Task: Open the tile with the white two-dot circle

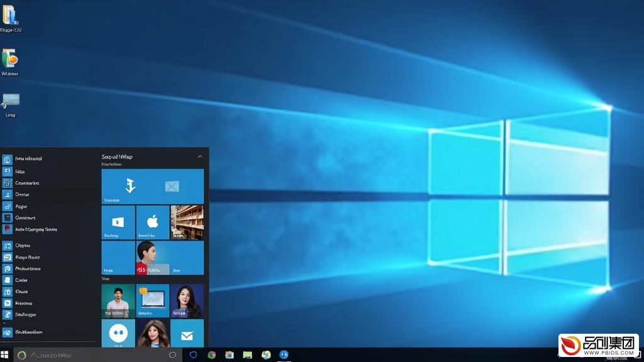Action: pos(118,333)
